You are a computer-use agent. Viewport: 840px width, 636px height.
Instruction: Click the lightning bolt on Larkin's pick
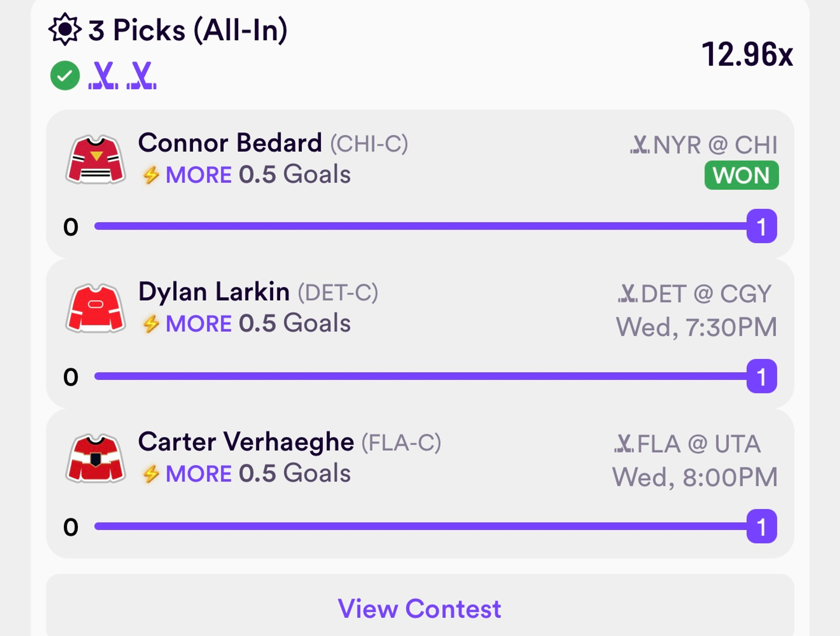click(x=151, y=324)
